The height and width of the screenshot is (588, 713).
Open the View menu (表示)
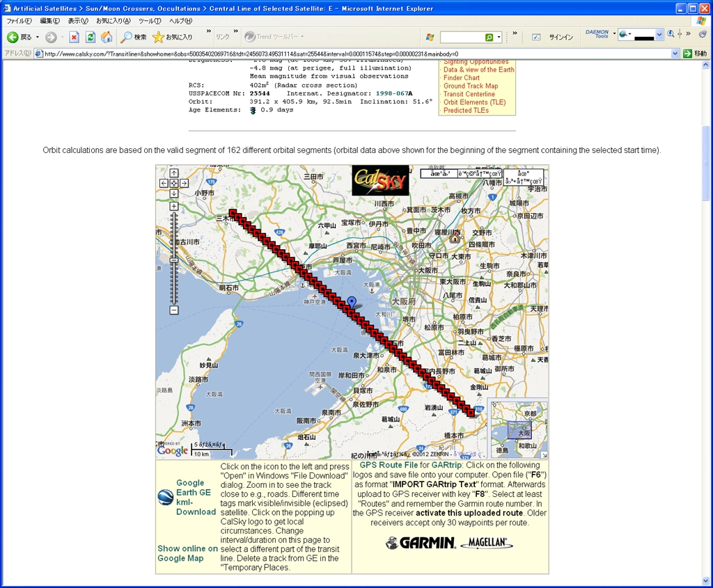pos(78,21)
